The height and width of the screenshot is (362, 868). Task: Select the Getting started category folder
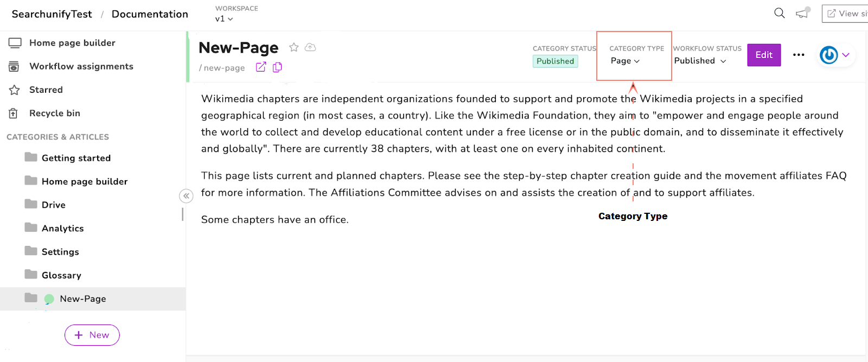tap(76, 158)
